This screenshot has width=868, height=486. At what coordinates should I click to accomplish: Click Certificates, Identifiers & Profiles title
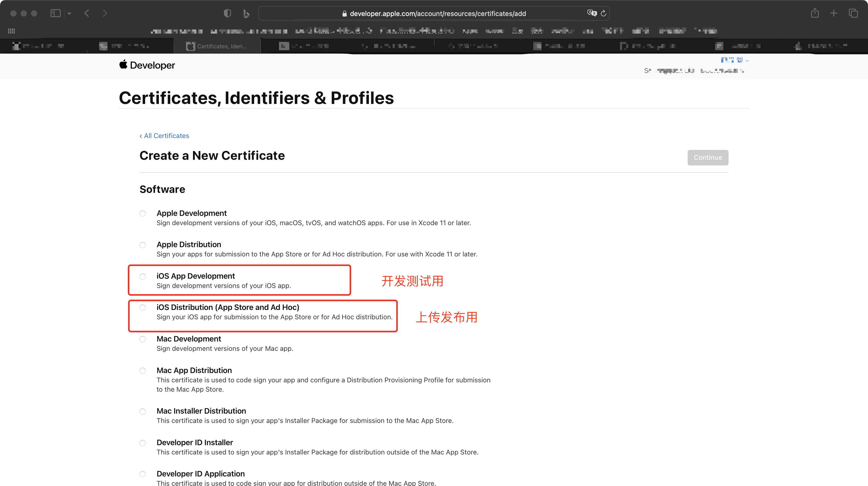tap(256, 98)
